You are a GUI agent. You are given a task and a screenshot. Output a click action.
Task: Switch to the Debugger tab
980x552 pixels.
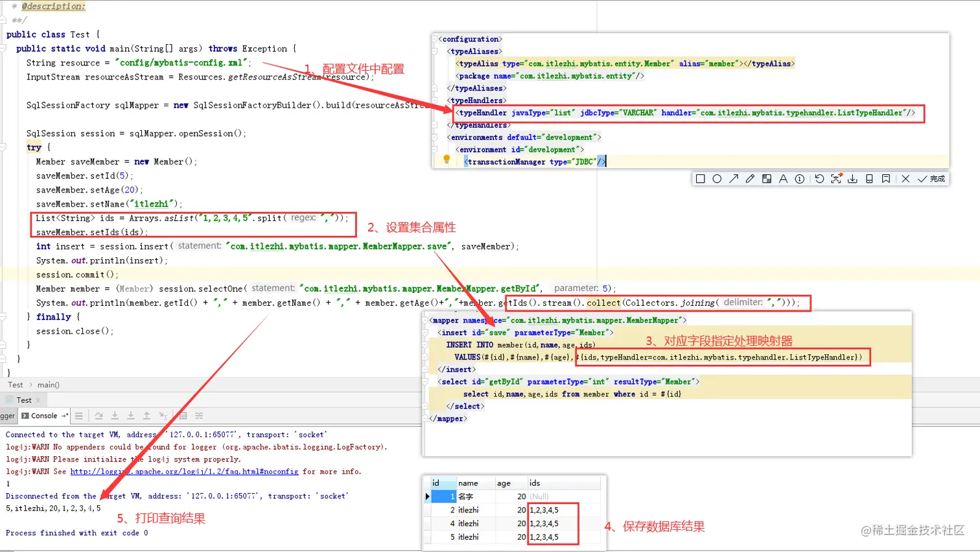[7, 416]
